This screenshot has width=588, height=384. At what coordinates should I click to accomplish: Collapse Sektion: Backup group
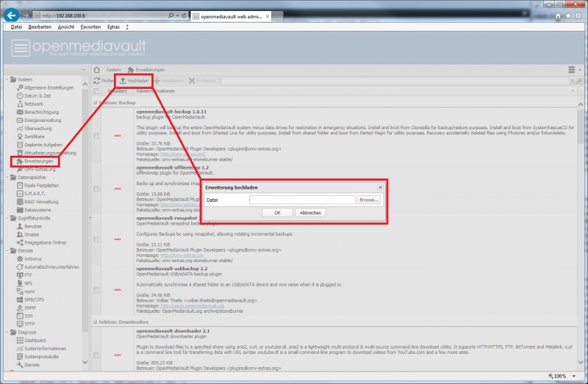point(95,103)
